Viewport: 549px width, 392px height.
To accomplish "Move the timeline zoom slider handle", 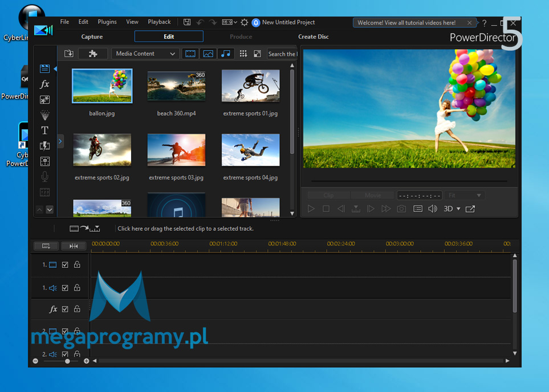I will (x=67, y=361).
